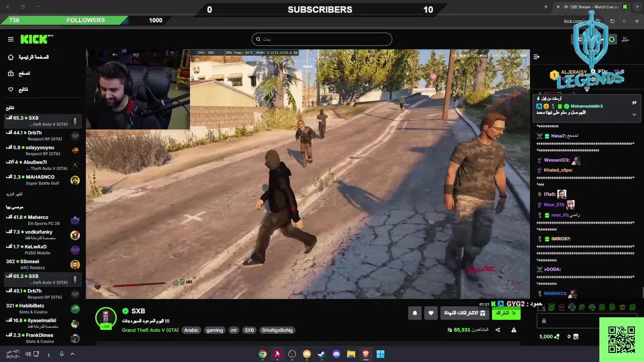The width and height of the screenshot is (644, 362).
Task: Click Hesa7 username in chat
Action: [x=558, y=136]
